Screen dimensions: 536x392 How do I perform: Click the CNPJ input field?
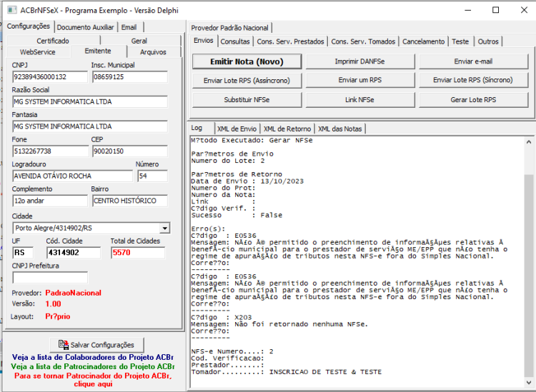coord(50,77)
